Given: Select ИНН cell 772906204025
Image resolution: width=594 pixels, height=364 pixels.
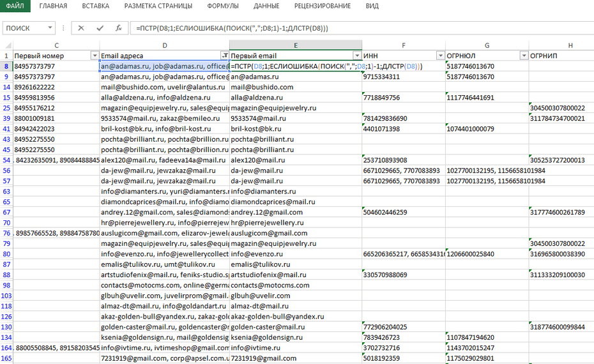Looking at the screenshot, I should click(404, 327).
